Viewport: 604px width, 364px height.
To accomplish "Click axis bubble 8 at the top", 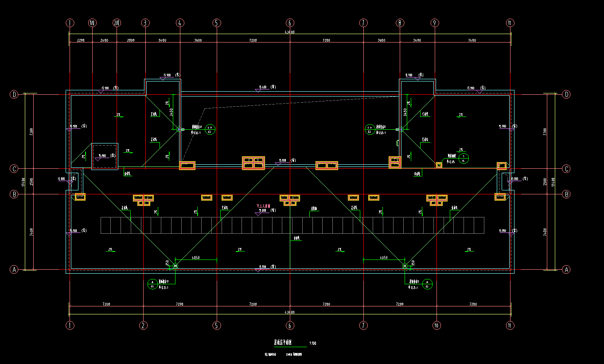I will click(400, 23).
